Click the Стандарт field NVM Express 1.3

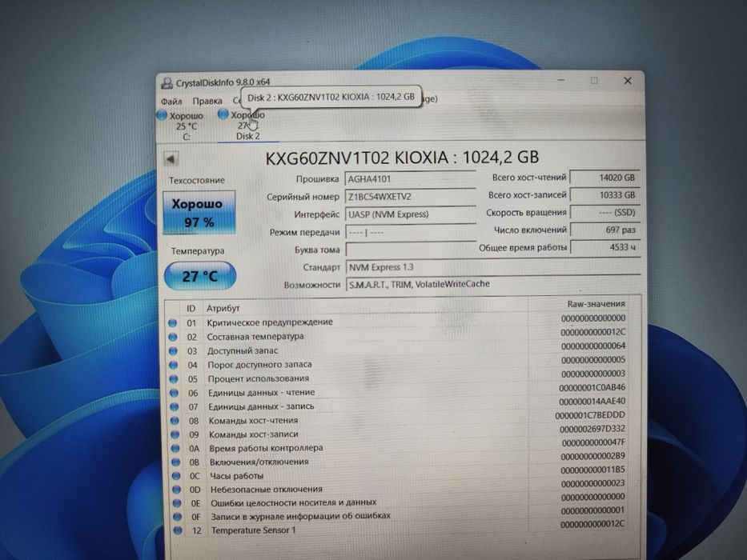[x=492, y=267]
